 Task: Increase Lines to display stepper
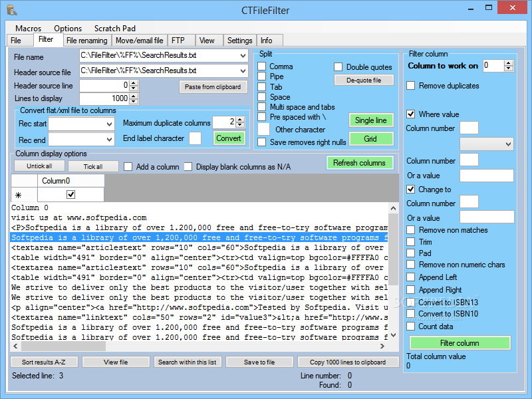click(x=134, y=96)
